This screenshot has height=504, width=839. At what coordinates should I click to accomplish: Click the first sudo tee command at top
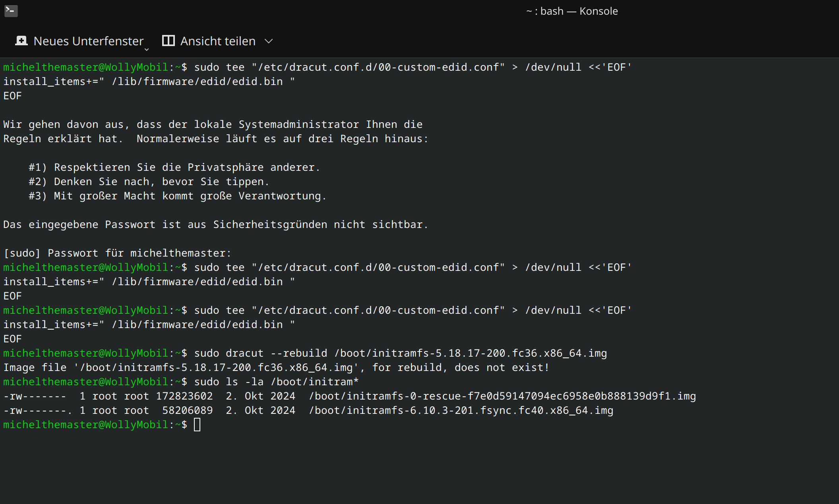413,67
